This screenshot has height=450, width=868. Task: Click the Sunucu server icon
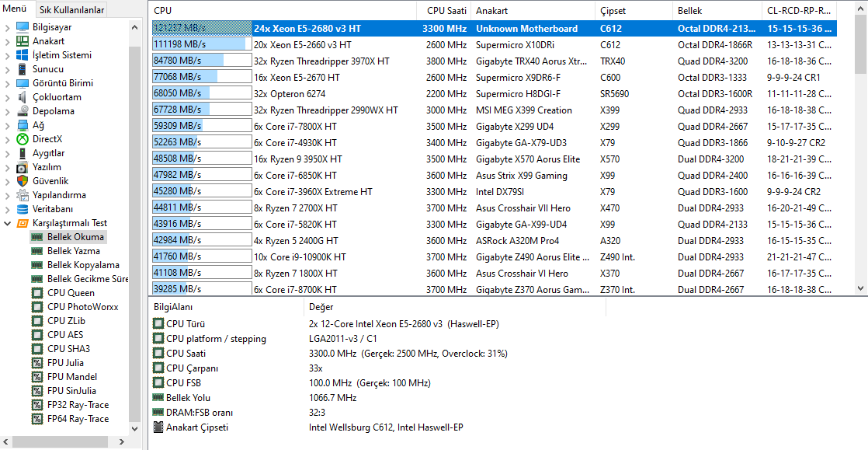click(x=23, y=69)
